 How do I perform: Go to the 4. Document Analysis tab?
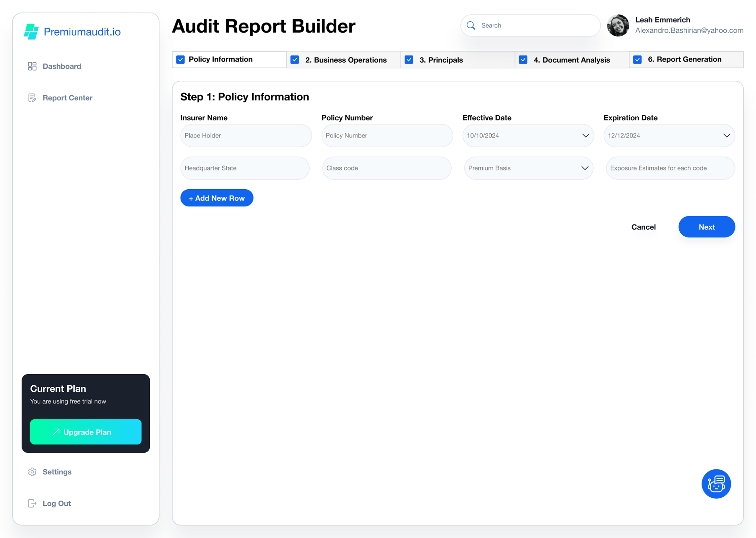click(571, 60)
